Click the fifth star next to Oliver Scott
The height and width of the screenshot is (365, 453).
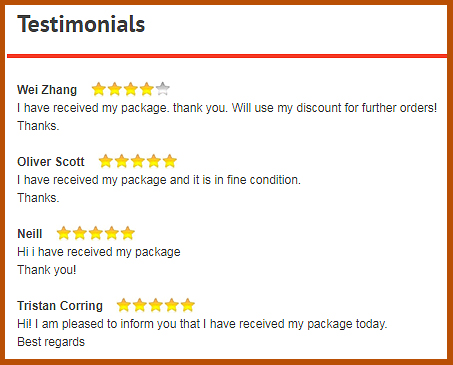(170, 161)
